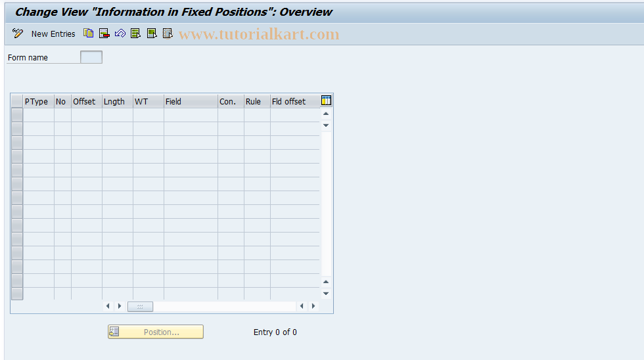Click the horizontal scrollbar thumb
This screenshot has height=360, width=644.
point(140,306)
